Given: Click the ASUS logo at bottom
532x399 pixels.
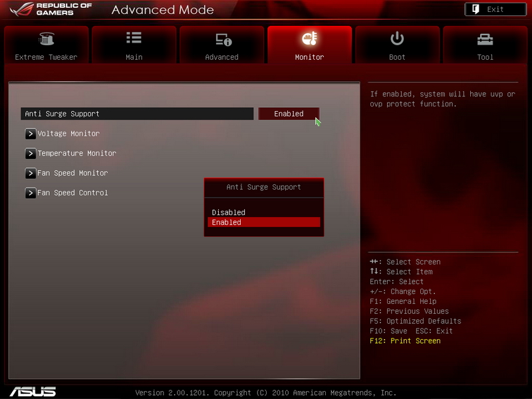Looking at the screenshot, I should tap(33, 392).
